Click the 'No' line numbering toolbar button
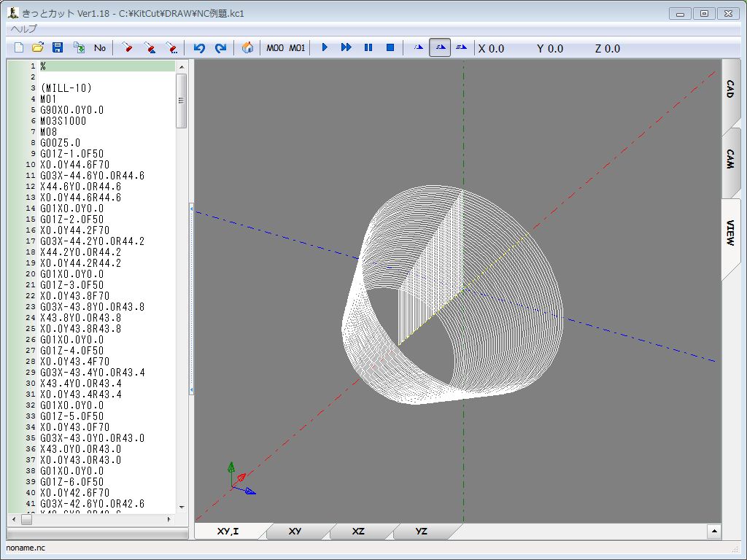This screenshot has width=747, height=560. click(99, 47)
